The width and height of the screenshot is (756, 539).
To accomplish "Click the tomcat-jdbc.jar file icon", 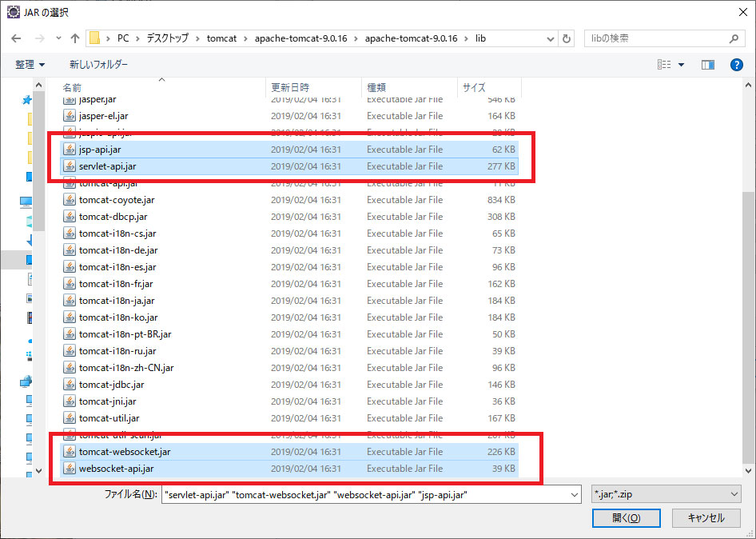I will [70, 385].
